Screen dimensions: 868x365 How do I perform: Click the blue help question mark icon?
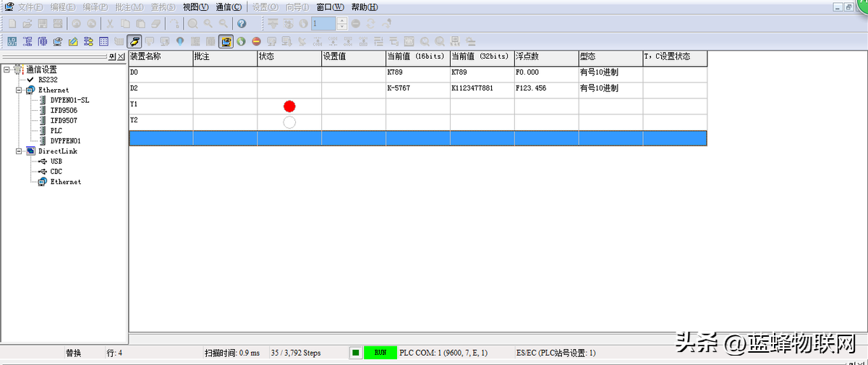(242, 23)
